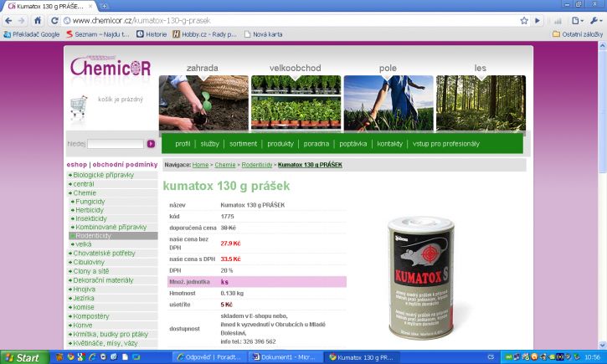Image resolution: width=607 pixels, height=364 pixels.
Task: Open the Hnojiva category
Action: [84, 290]
